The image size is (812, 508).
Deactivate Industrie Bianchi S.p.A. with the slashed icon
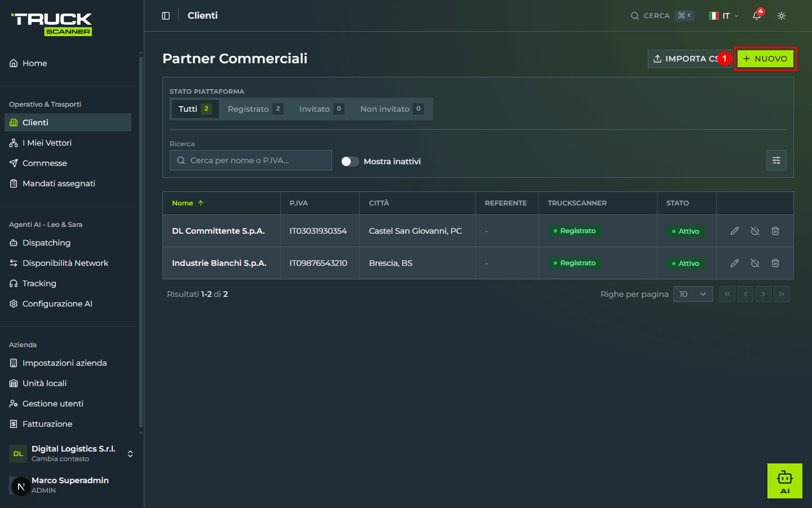(x=755, y=263)
